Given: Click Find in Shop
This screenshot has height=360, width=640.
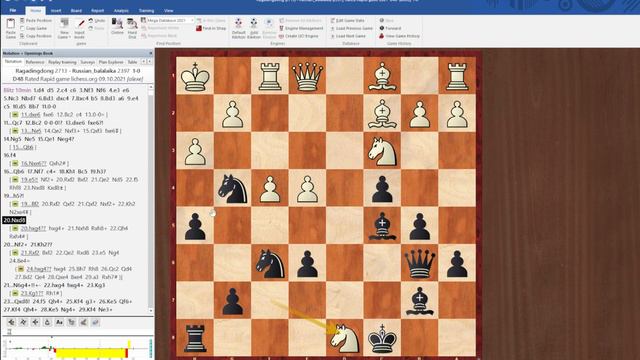Looking at the screenshot, I should (211, 28).
